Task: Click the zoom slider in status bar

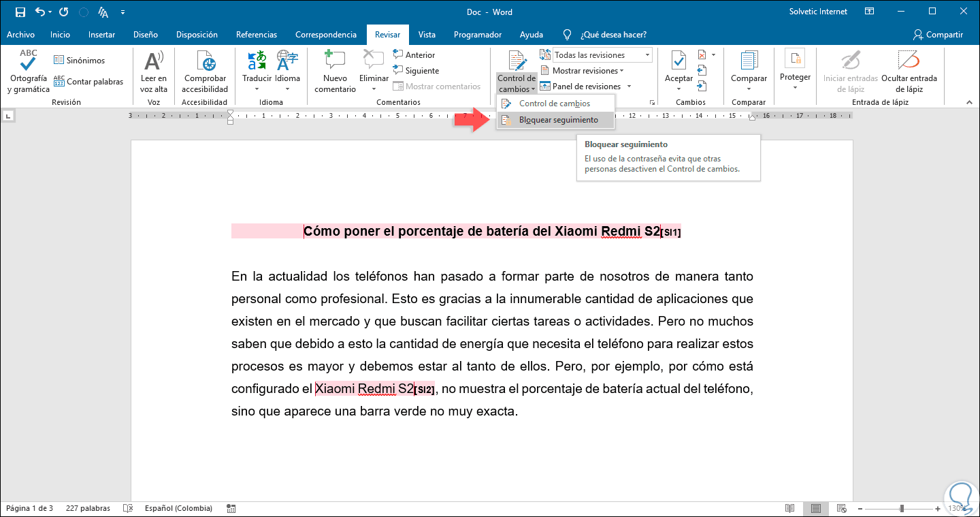Action: [902, 508]
